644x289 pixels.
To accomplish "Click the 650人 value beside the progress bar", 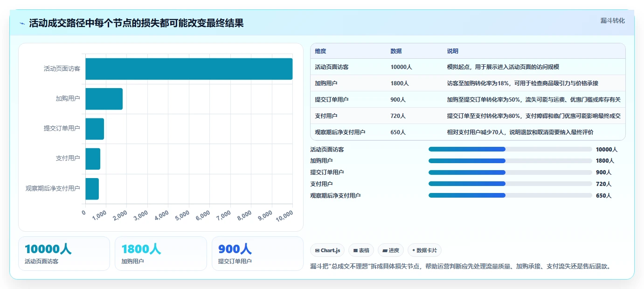I will click(603, 196).
